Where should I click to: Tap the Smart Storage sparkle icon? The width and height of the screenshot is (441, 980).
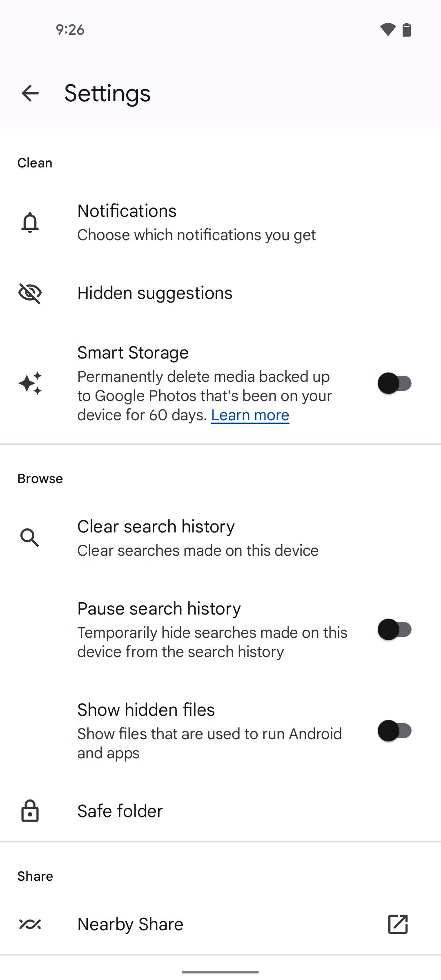(x=30, y=383)
